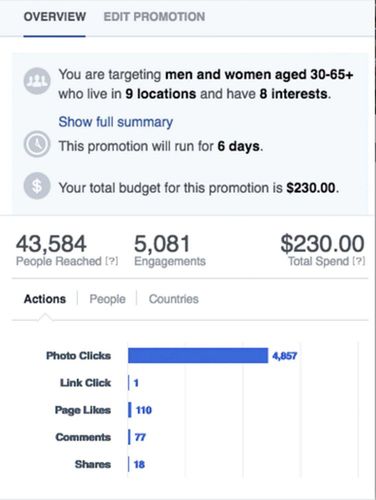The image size is (376, 500).
Task: Switch to the Edit Promotion tab
Action: tap(154, 17)
